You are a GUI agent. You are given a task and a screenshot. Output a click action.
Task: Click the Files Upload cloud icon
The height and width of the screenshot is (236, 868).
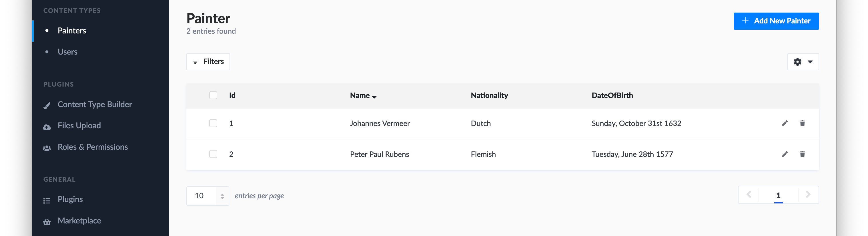click(x=47, y=127)
